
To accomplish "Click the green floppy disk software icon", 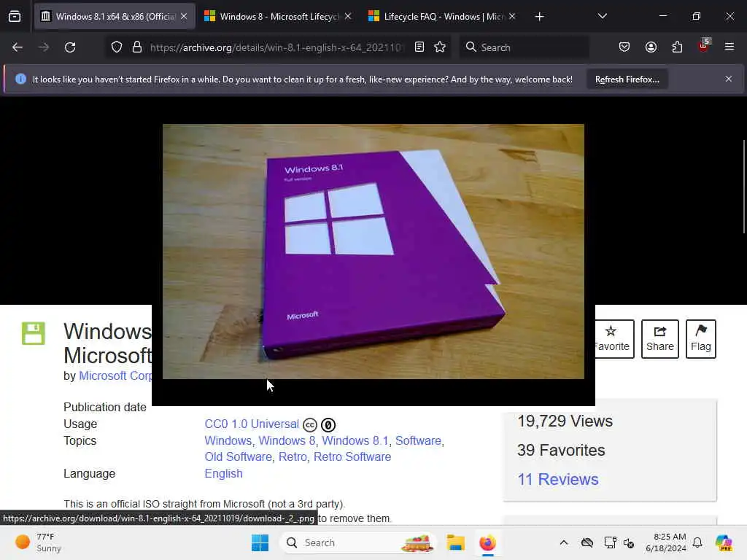I will click(34, 333).
